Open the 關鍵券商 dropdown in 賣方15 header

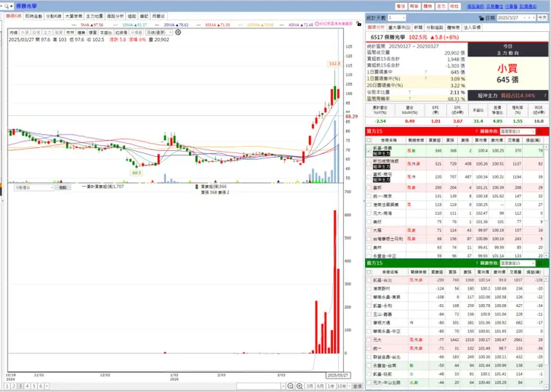point(517,263)
